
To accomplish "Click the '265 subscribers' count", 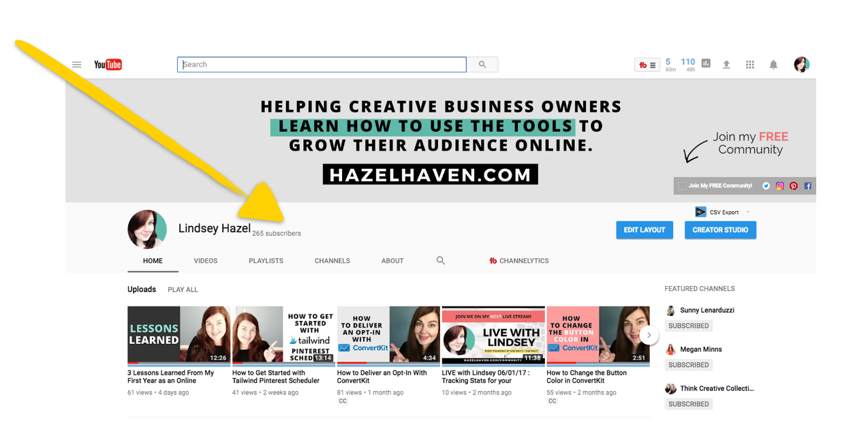I will 277,234.
